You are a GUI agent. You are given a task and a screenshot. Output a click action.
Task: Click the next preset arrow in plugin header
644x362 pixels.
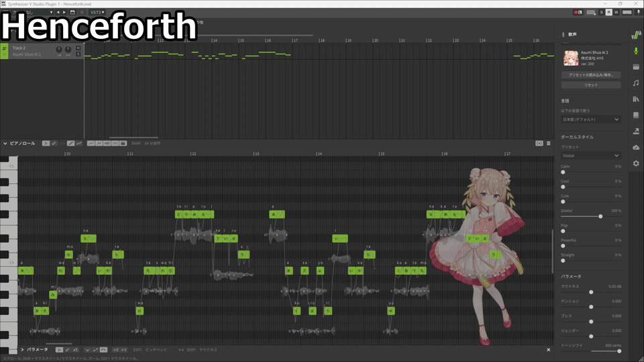coord(64,12)
